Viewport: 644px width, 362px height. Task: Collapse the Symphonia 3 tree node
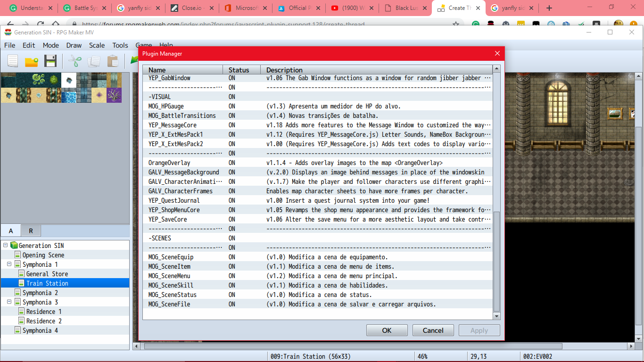9,302
